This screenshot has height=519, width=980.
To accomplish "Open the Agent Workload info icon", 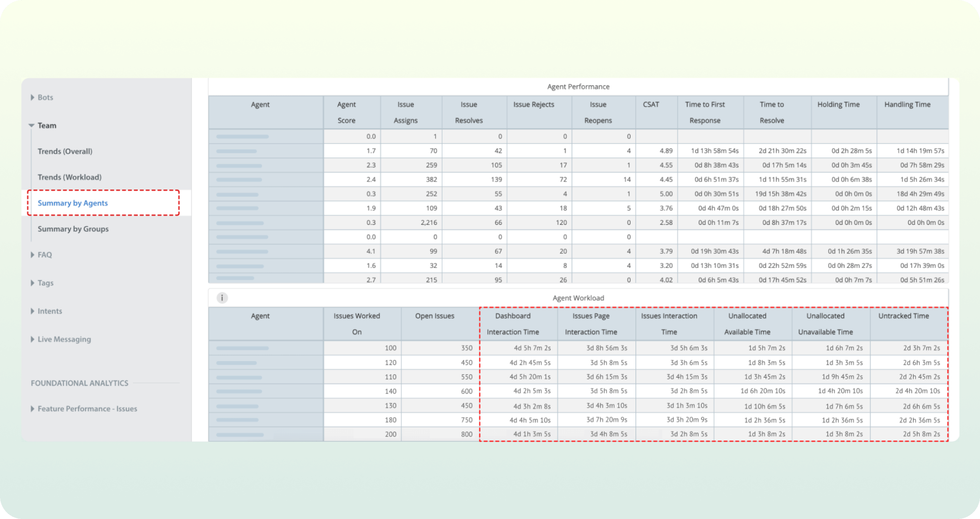I will pyautogui.click(x=222, y=298).
